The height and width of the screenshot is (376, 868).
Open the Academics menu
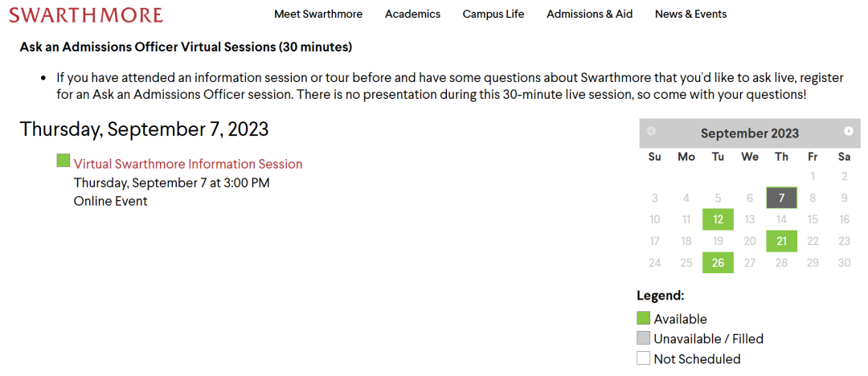click(413, 14)
